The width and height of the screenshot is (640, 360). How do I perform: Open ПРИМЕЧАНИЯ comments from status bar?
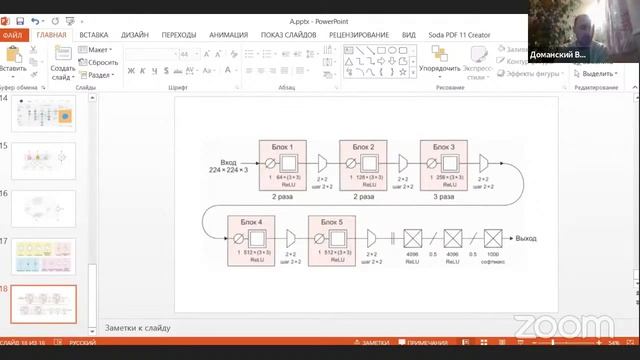(x=423, y=342)
